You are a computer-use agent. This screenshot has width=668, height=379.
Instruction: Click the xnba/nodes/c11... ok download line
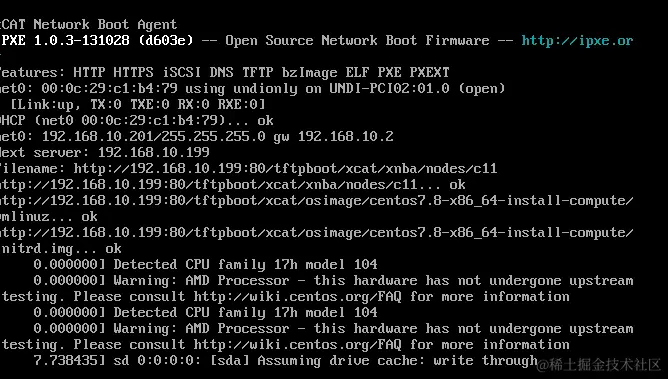coord(233,185)
